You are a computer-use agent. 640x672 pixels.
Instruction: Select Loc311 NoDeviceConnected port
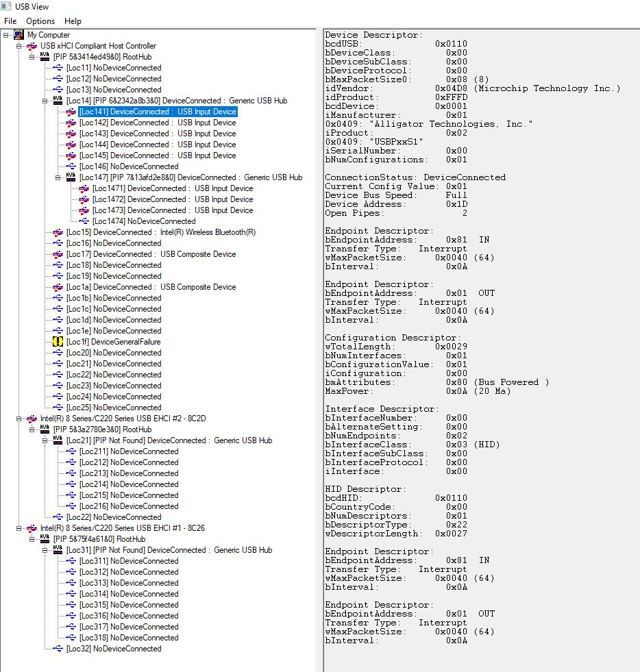pyautogui.click(x=129, y=561)
